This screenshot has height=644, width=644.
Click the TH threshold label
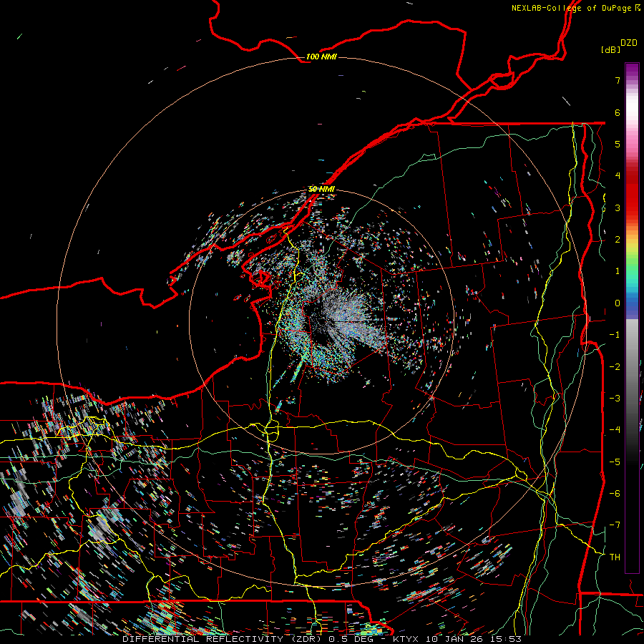click(x=615, y=557)
